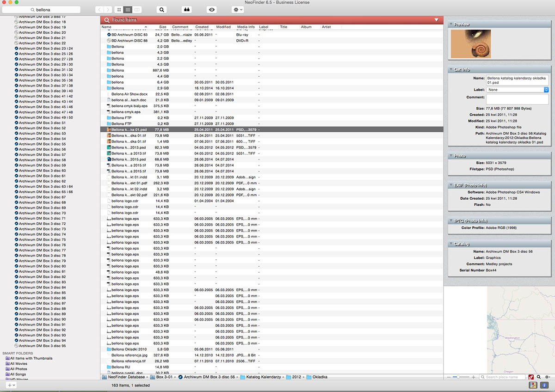Select the 2012 folder in path bar

pyautogui.click(x=294, y=377)
